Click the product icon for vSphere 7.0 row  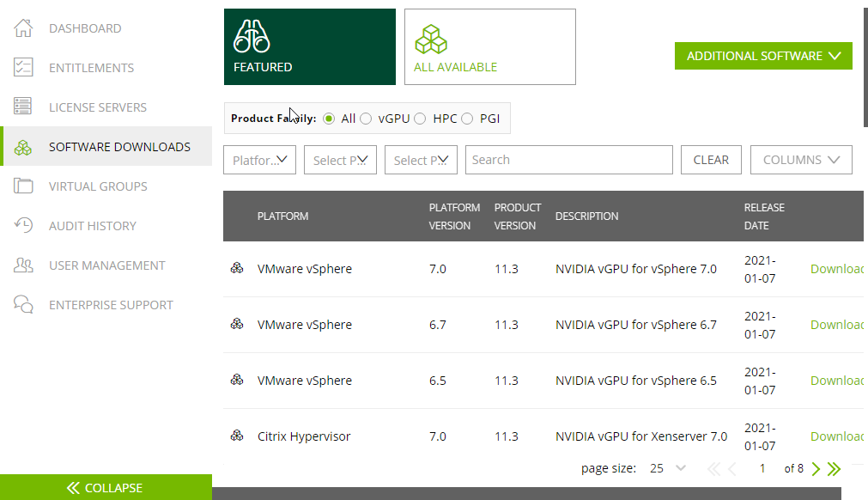click(237, 269)
